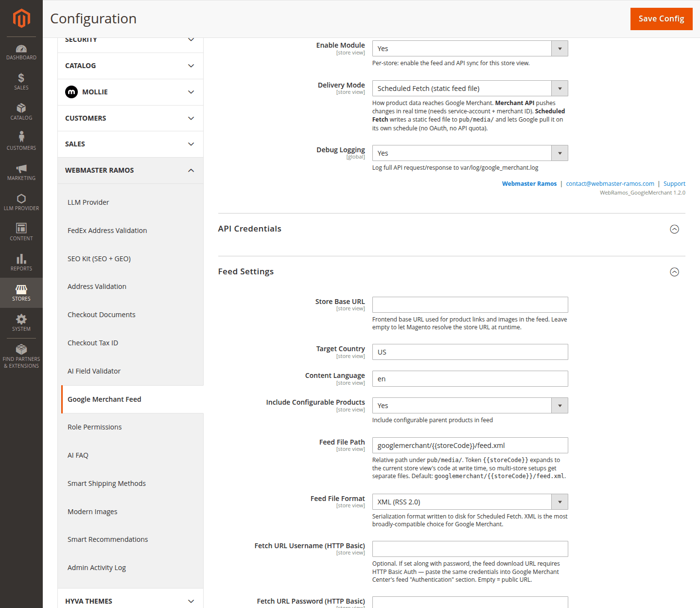Image resolution: width=700 pixels, height=608 pixels.
Task: Focus the Fetch URL Password field
Action: (x=470, y=602)
